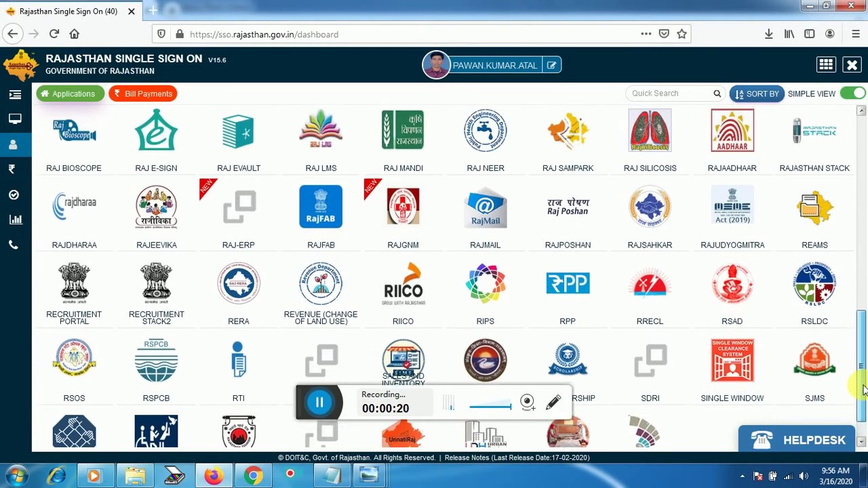Launch SINGLE WINDOW clearance app
The width and height of the screenshot is (868, 488).
click(732, 360)
